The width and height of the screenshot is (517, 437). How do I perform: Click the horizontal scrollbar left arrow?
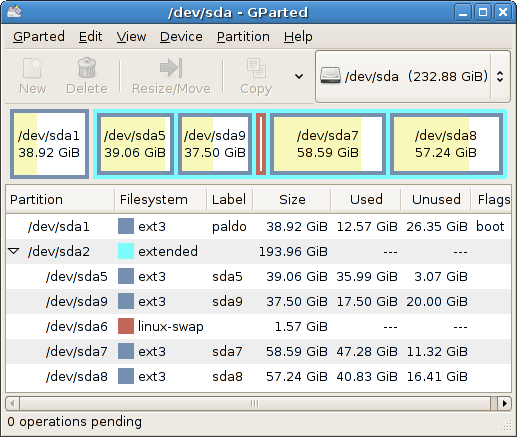(13, 404)
